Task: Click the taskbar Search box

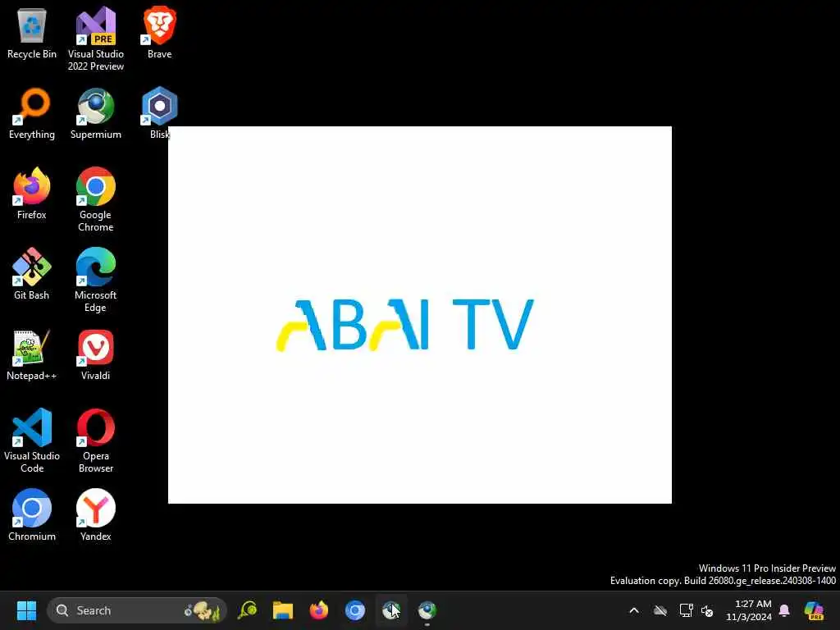Action: [x=137, y=610]
